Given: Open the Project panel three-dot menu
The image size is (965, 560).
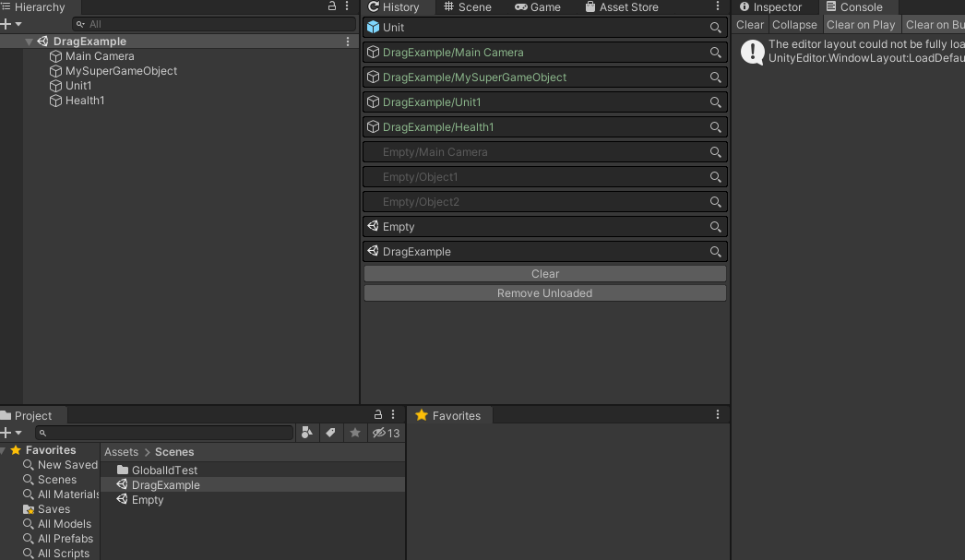Looking at the screenshot, I should (x=393, y=415).
